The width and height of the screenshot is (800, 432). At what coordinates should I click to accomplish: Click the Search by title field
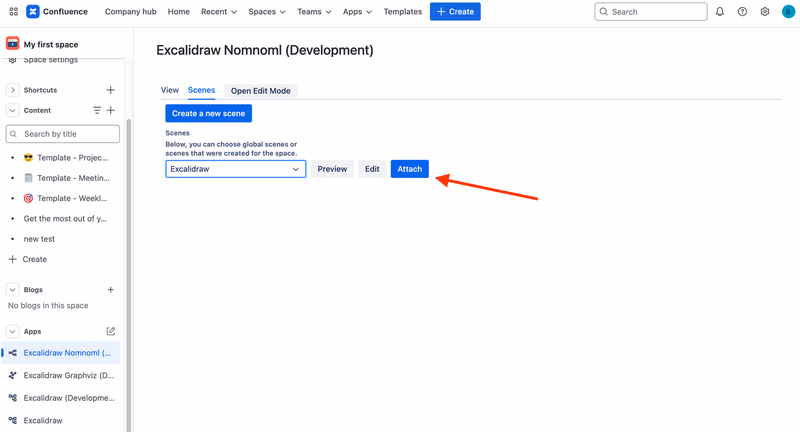(63, 134)
